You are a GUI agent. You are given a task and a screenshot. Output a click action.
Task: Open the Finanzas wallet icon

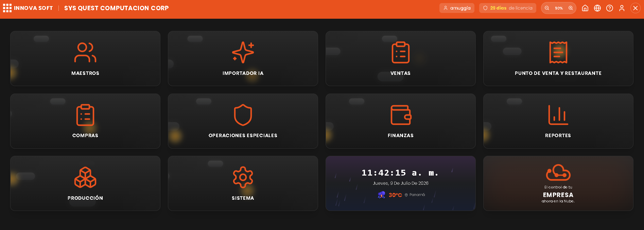[x=401, y=115]
